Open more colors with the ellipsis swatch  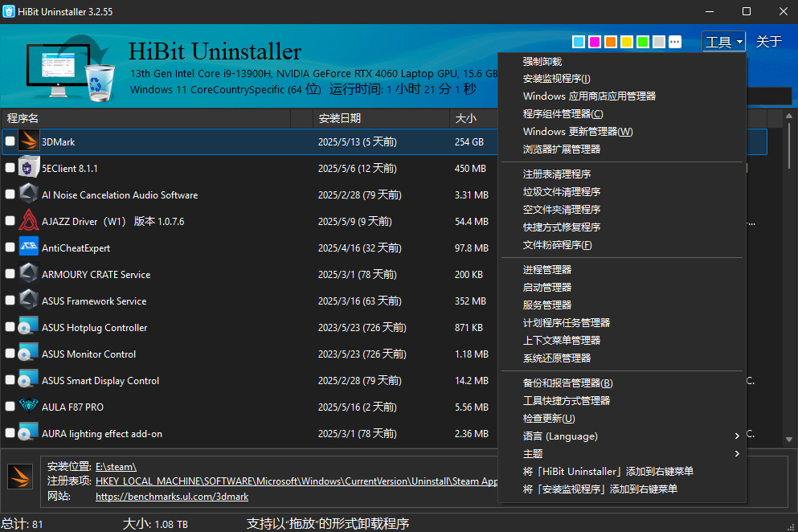pos(675,42)
